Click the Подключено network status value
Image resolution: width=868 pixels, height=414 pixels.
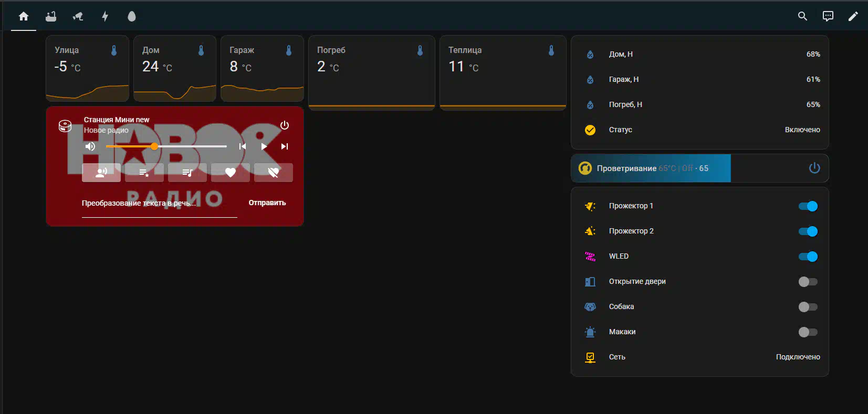(x=798, y=357)
